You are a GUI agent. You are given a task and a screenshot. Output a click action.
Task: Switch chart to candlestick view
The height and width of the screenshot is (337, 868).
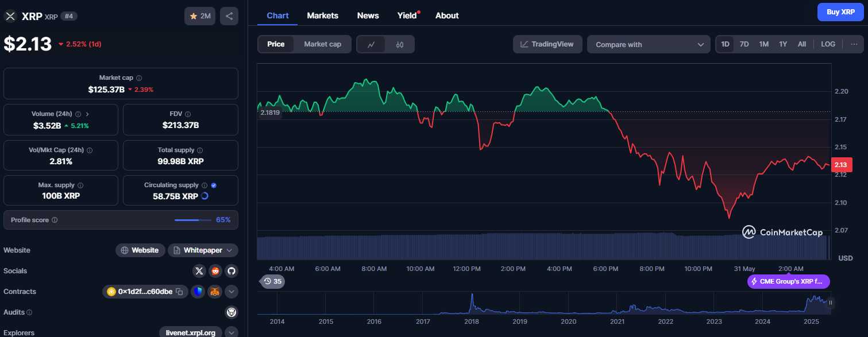[x=400, y=44]
